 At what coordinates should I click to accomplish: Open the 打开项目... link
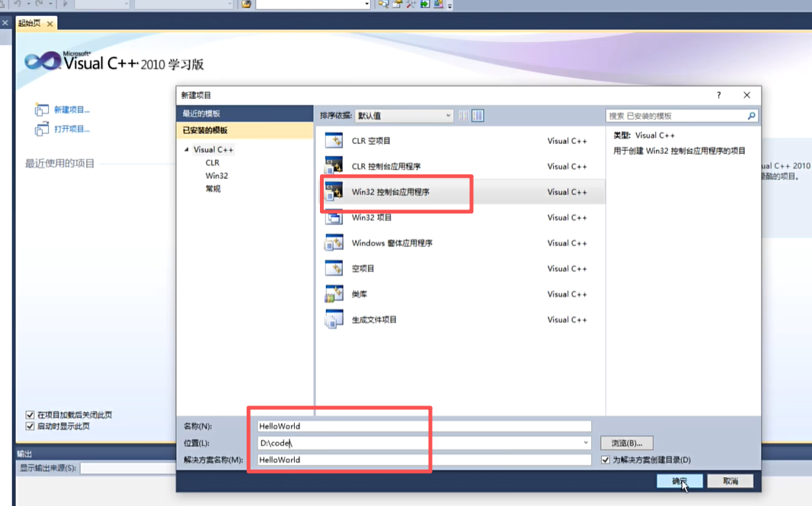click(x=72, y=129)
